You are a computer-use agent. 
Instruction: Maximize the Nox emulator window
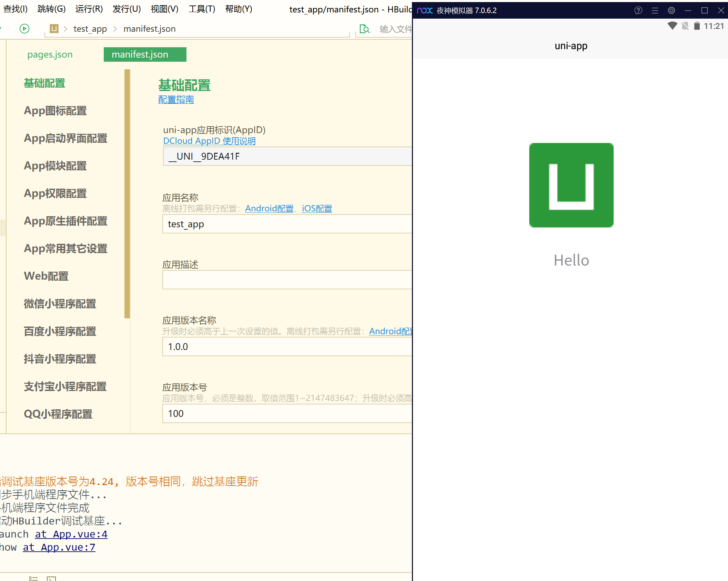(x=705, y=10)
